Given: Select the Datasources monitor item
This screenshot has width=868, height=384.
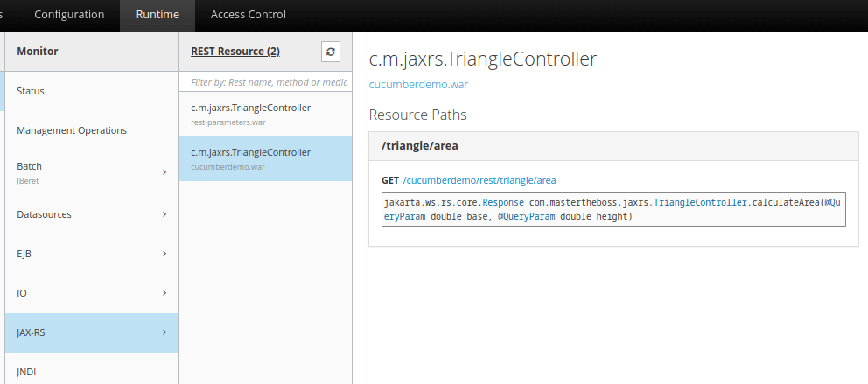Looking at the screenshot, I should click(92, 214).
